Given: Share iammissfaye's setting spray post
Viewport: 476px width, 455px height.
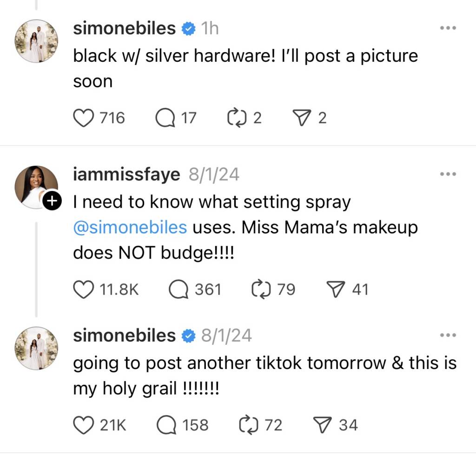Looking at the screenshot, I should click(336, 290).
